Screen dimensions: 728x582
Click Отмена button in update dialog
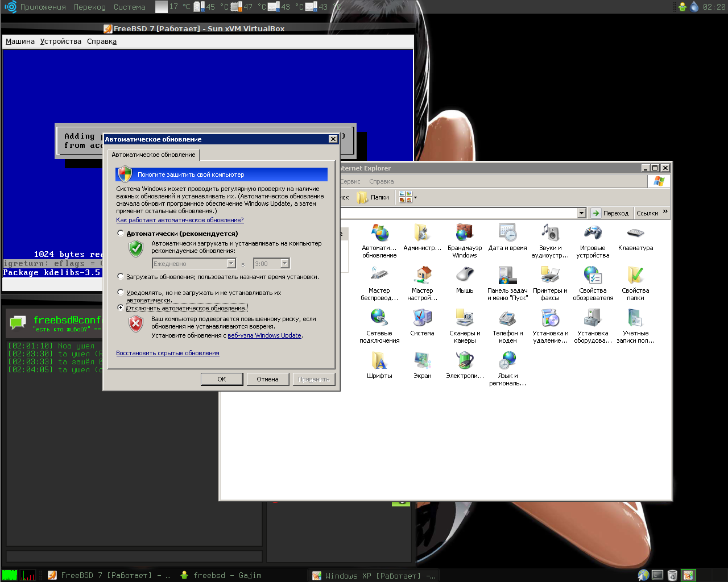click(x=267, y=379)
